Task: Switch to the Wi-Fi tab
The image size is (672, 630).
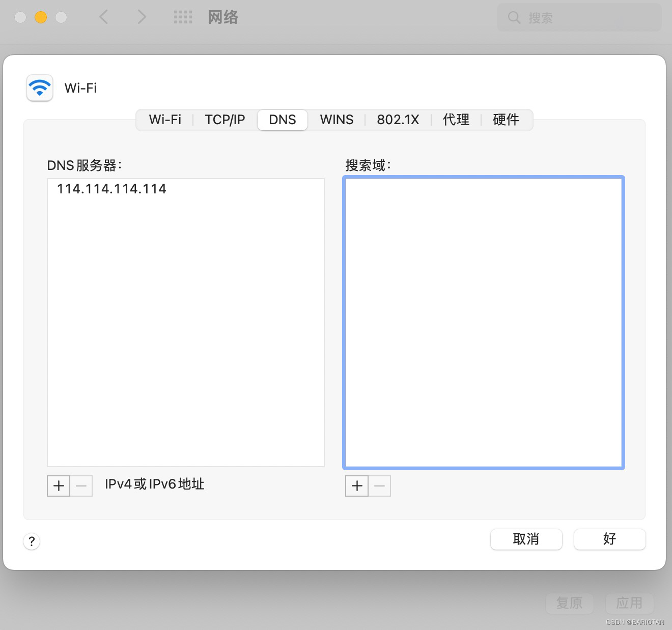Action: (165, 120)
